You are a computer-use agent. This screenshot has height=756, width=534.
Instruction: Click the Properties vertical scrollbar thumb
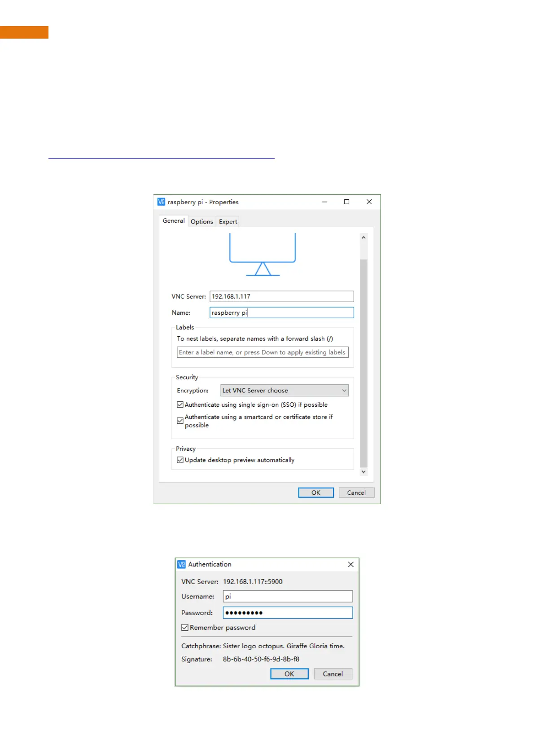[363, 363]
